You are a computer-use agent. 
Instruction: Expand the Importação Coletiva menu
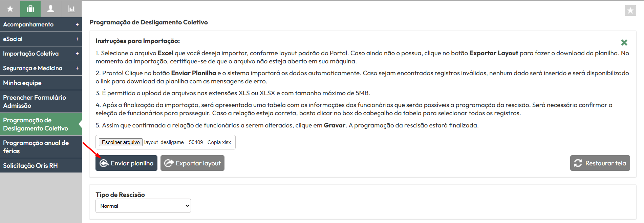(x=41, y=54)
